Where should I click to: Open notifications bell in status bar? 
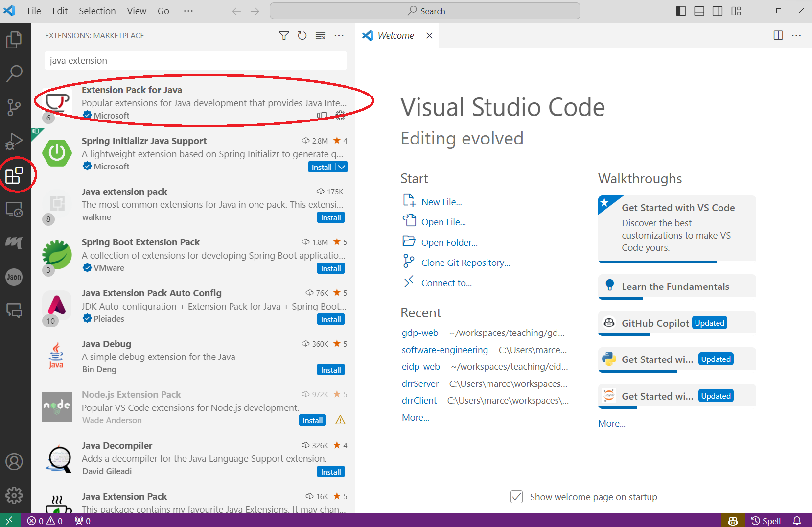(x=797, y=521)
